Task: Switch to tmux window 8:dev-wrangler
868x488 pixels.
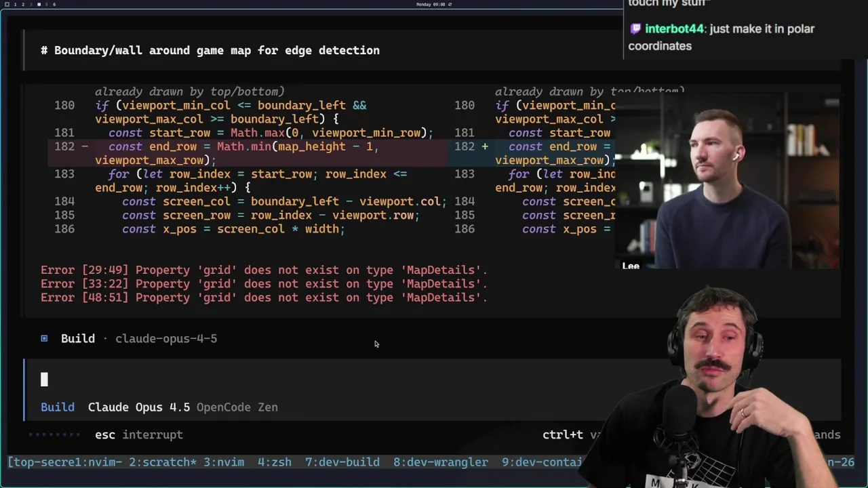Action: tap(441, 462)
